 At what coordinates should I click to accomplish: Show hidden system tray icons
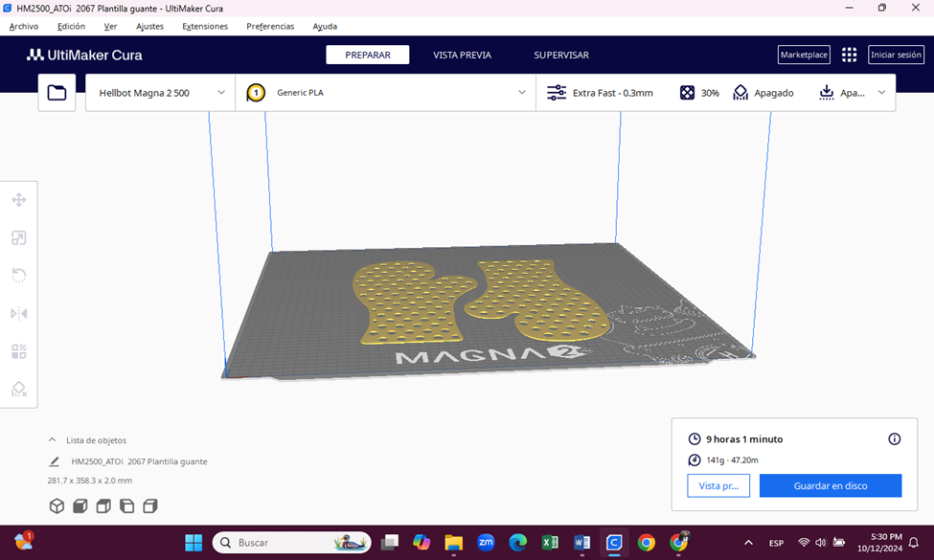(x=749, y=543)
